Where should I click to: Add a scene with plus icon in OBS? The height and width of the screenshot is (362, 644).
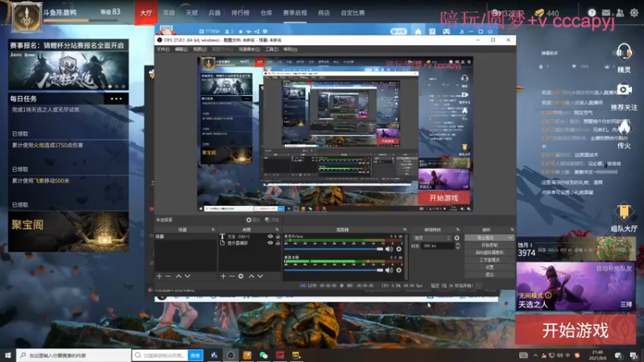pos(159,276)
